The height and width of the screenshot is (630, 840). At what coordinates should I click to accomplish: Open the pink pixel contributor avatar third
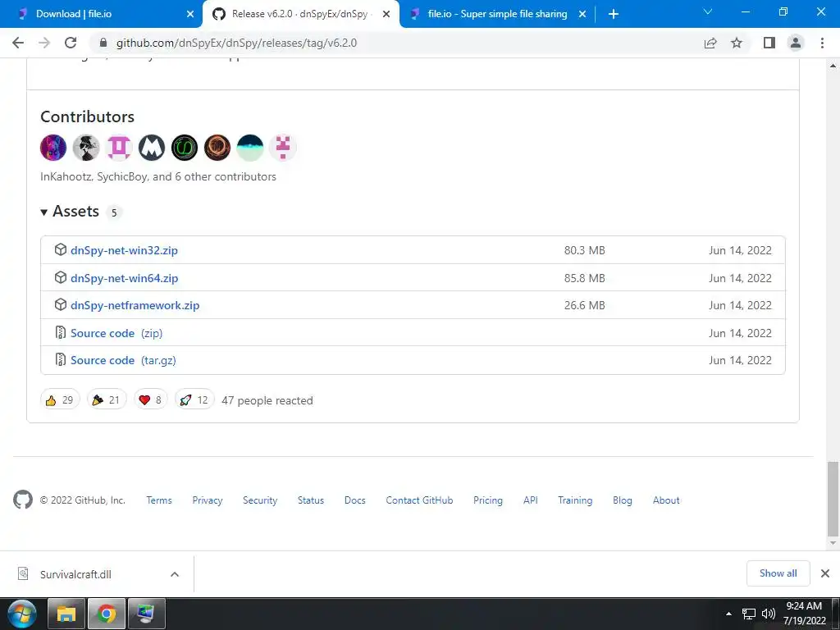119,148
